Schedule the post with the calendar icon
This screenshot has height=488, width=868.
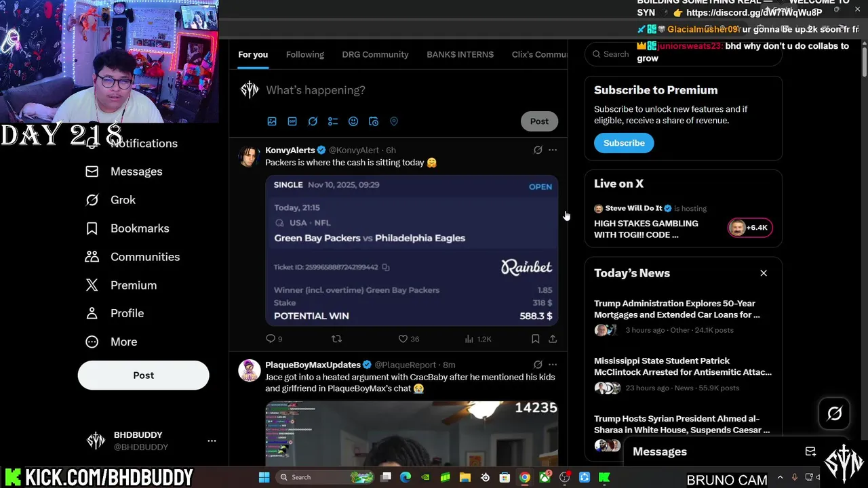[374, 121]
